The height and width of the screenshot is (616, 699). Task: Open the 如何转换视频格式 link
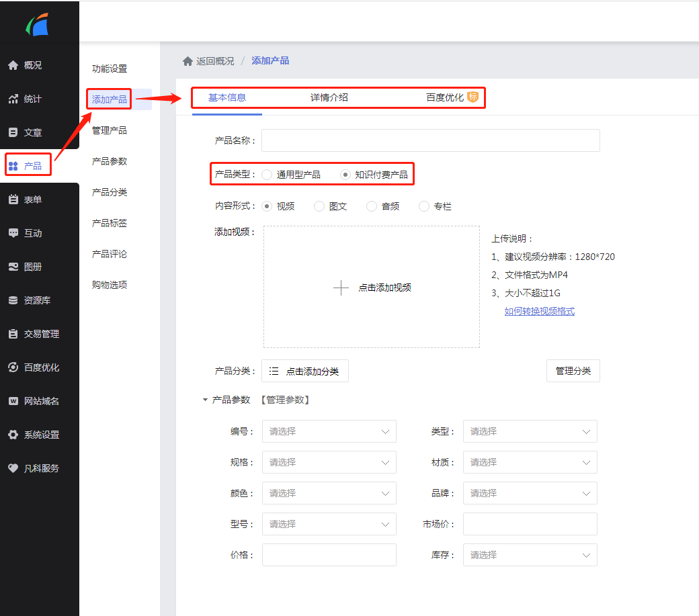coord(539,311)
